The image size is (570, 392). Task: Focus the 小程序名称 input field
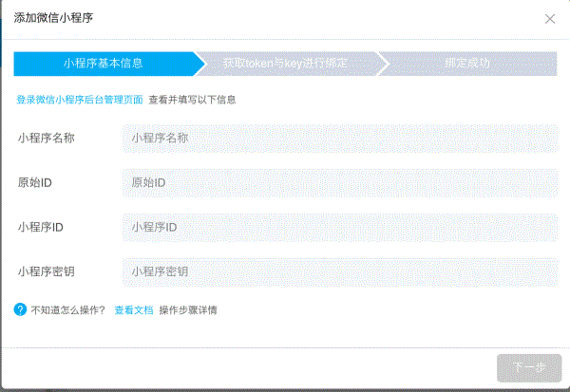[x=339, y=138]
